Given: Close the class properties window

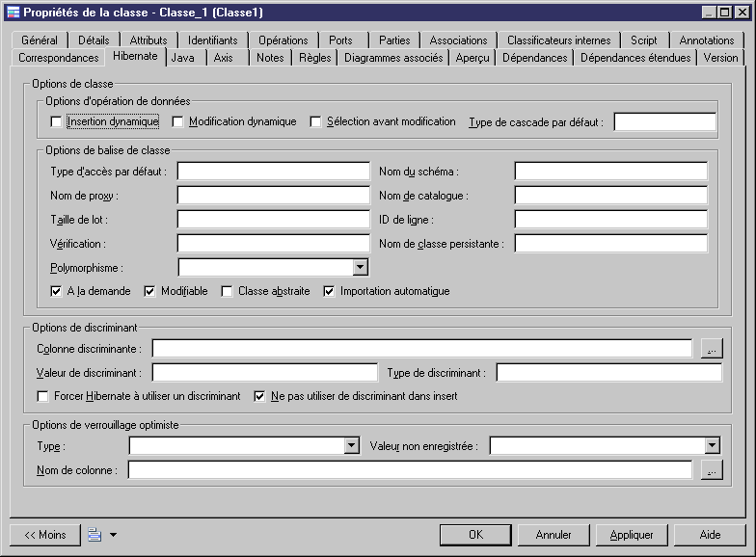Looking at the screenshot, I should tap(742, 12).
